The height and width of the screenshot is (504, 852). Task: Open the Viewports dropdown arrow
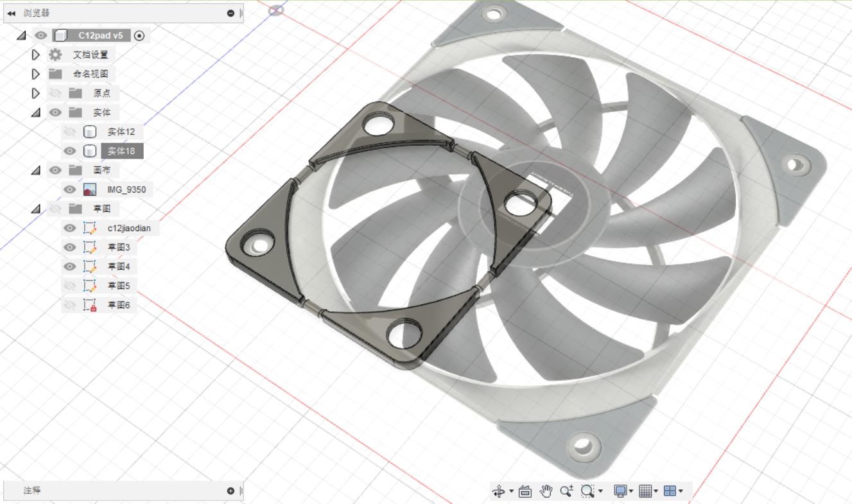[681, 492]
